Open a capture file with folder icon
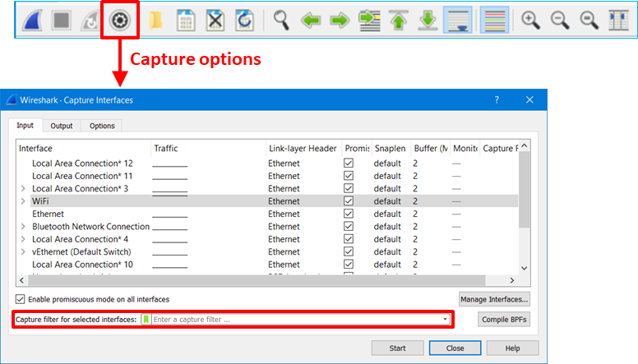The height and width of the screenshot is (364, 638). [x=156, y=20]
